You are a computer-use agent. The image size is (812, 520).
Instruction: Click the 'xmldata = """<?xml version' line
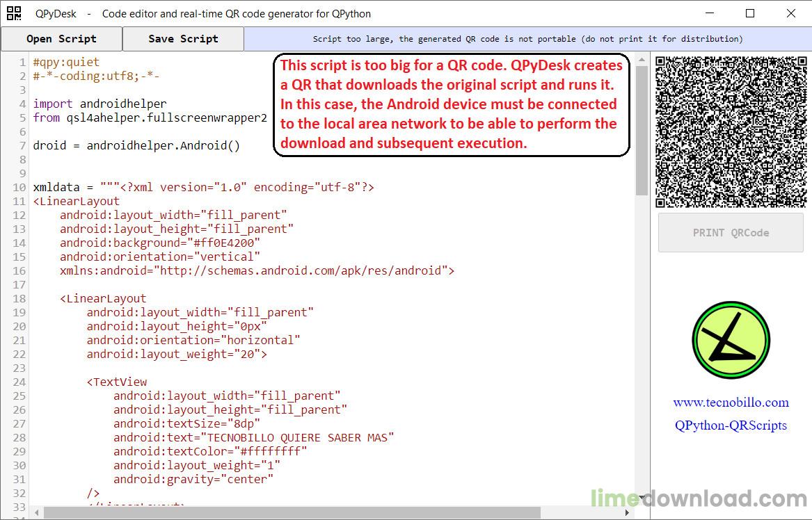pyautogui.click(x=203, y=187)
